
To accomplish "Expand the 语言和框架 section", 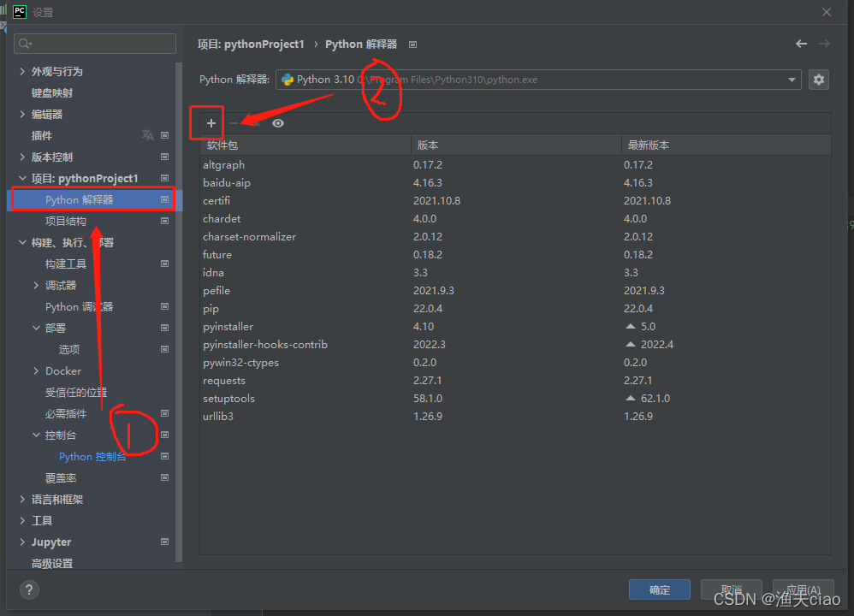I will (x=22, y=499).
